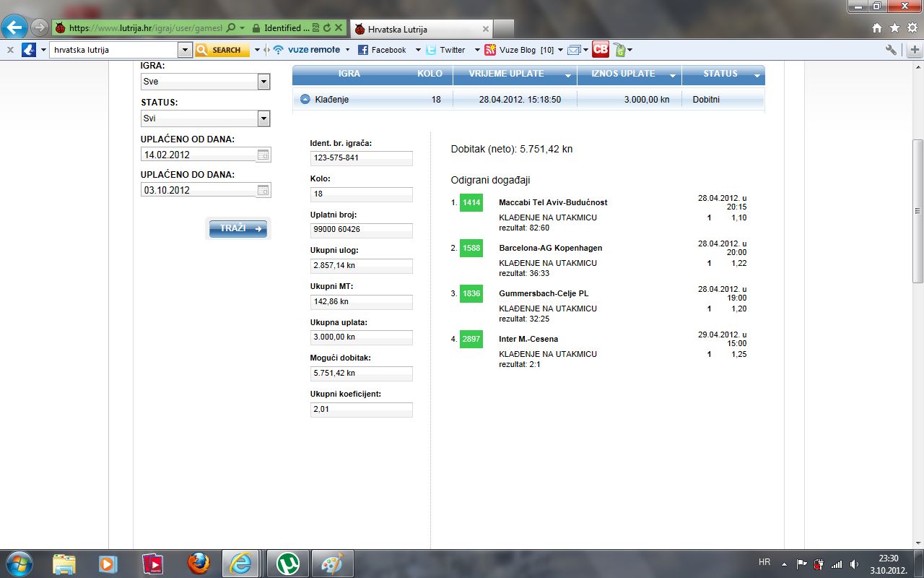924x578 pixels.
Task: Click the TRAŽI search button
Action: [x=238, y=228]
